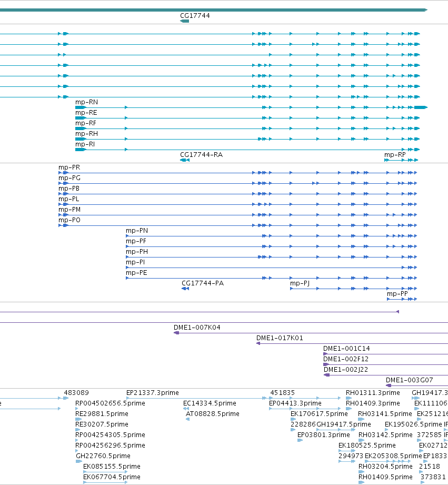448x485 pixels.
Task: Select EST RH03142.5prime
Action: click(385, 434)
